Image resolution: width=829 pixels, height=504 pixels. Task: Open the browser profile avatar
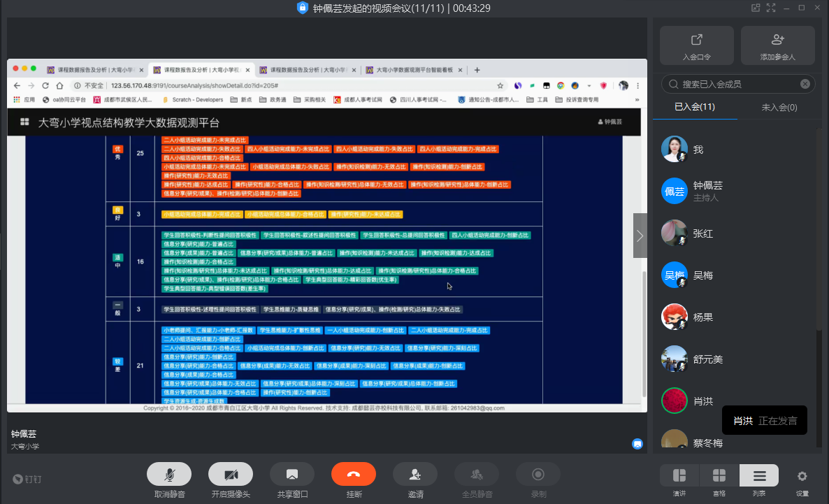[x=624, y=86]
